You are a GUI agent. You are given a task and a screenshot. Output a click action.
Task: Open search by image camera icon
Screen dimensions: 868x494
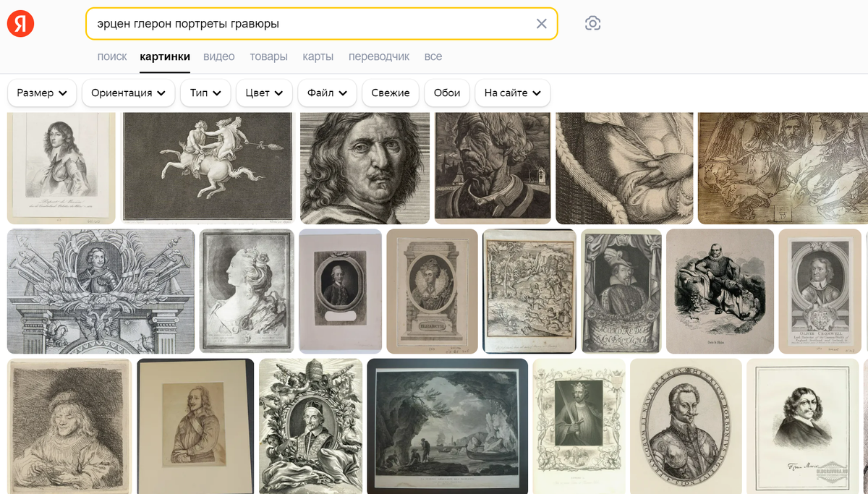[x=592, y=24]
